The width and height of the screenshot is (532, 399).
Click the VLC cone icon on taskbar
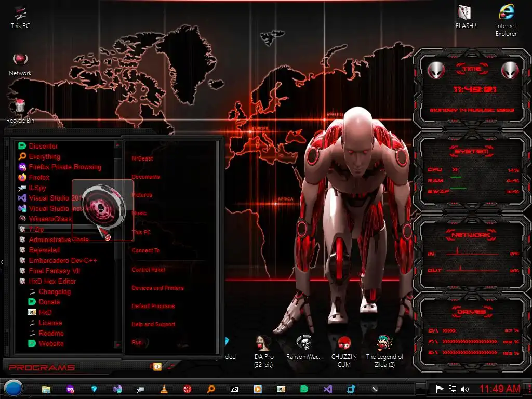click(164, 389)
